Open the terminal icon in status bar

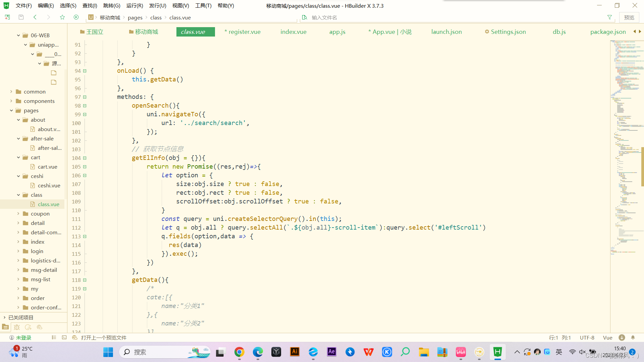(x=64, y=338)
